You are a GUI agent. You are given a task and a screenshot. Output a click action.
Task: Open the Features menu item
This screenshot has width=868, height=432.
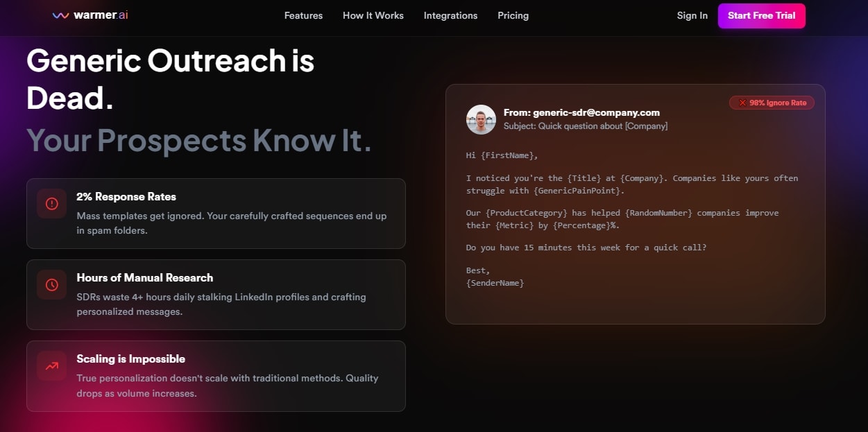pos(303,15)
